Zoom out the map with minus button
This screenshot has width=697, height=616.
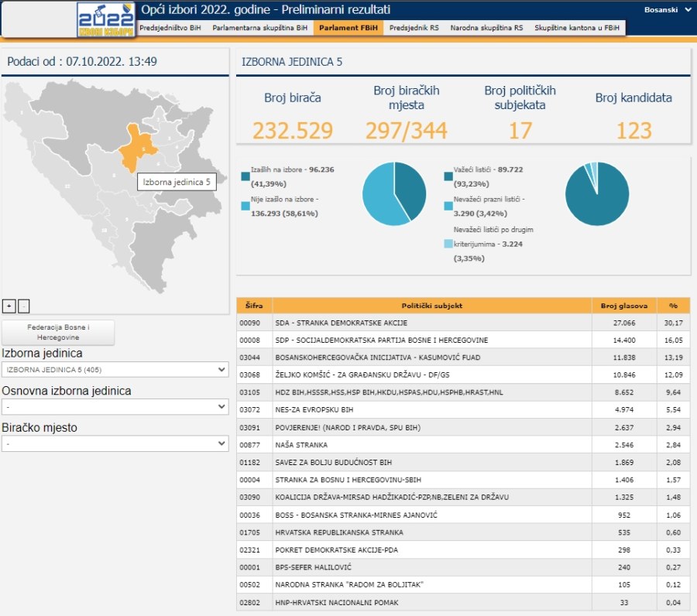click(23, 305)
